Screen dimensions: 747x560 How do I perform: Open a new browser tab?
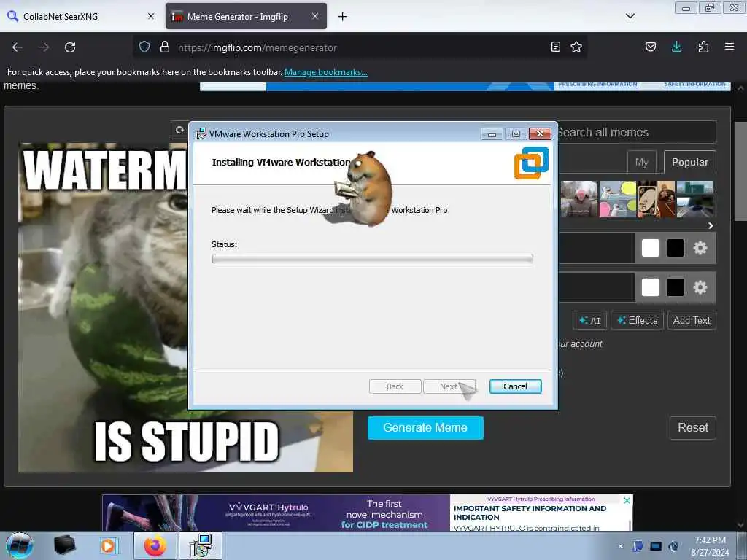coord(343,17)
